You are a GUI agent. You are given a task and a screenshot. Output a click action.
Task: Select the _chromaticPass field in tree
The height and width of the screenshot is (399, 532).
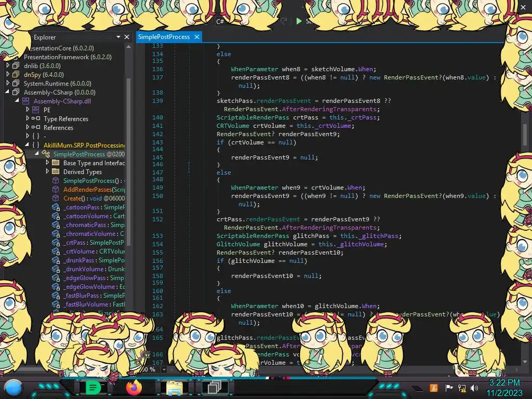pos(94,224)
